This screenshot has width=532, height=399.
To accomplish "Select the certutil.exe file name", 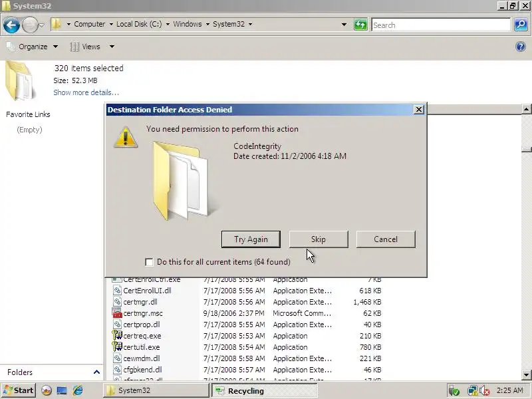I will [x=142, y=347].
